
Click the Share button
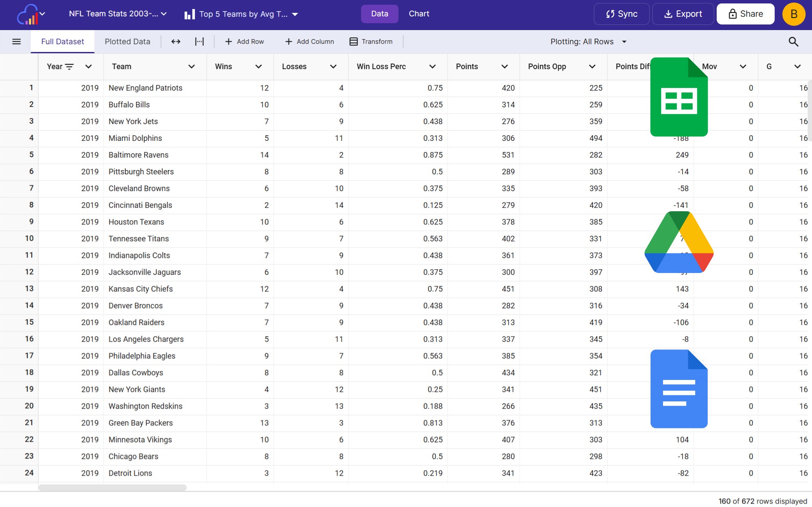[x=745, y=14]
